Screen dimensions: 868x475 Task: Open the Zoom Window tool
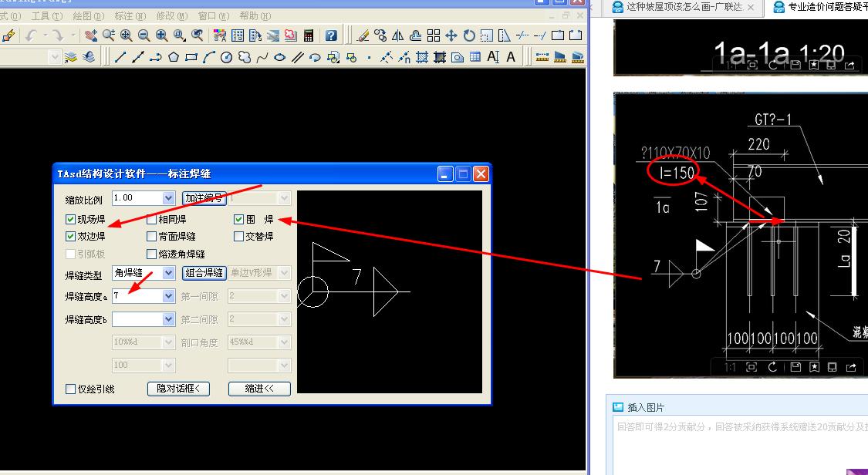pos(179,35)
